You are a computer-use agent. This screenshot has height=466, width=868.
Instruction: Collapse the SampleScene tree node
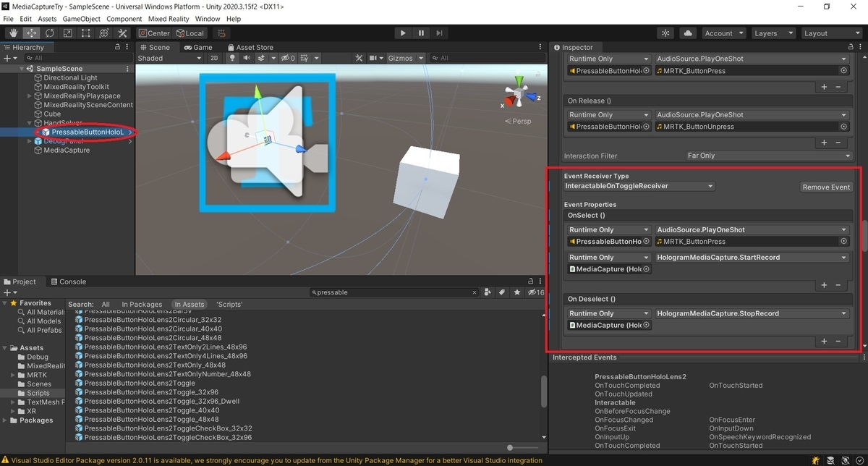click(22, 69)
